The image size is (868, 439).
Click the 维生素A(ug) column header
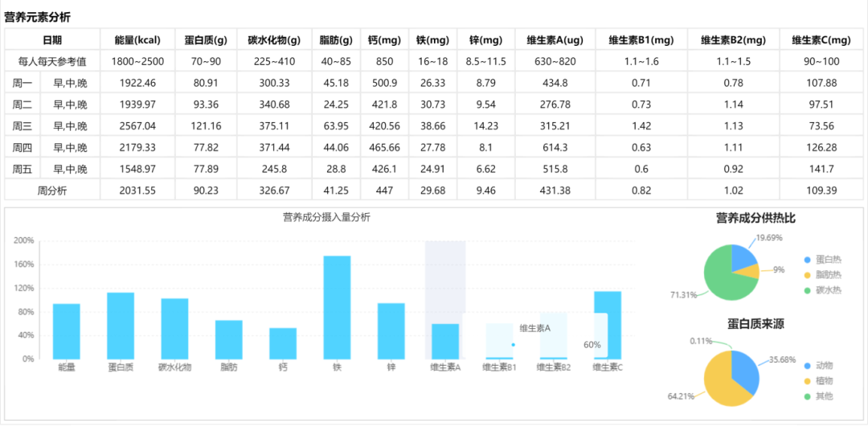pos(555,40)
